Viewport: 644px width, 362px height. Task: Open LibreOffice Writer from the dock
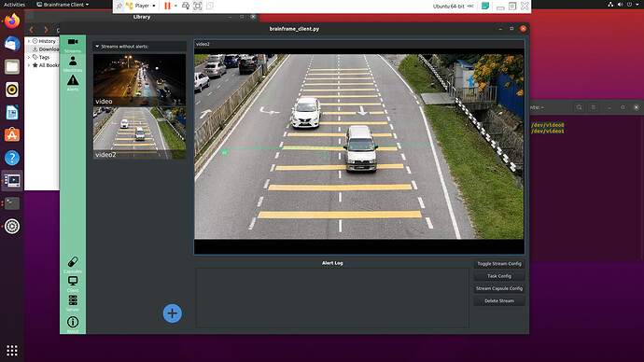12,113
